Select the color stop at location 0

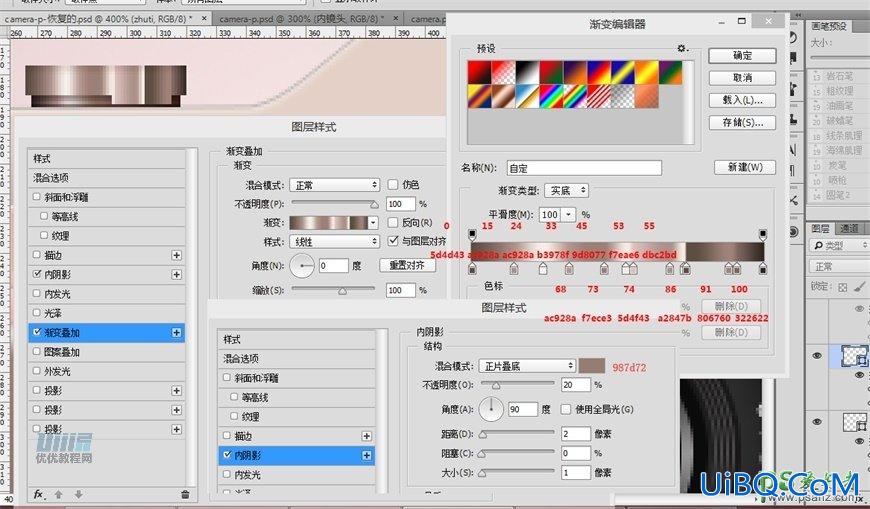tap(472, 269)
